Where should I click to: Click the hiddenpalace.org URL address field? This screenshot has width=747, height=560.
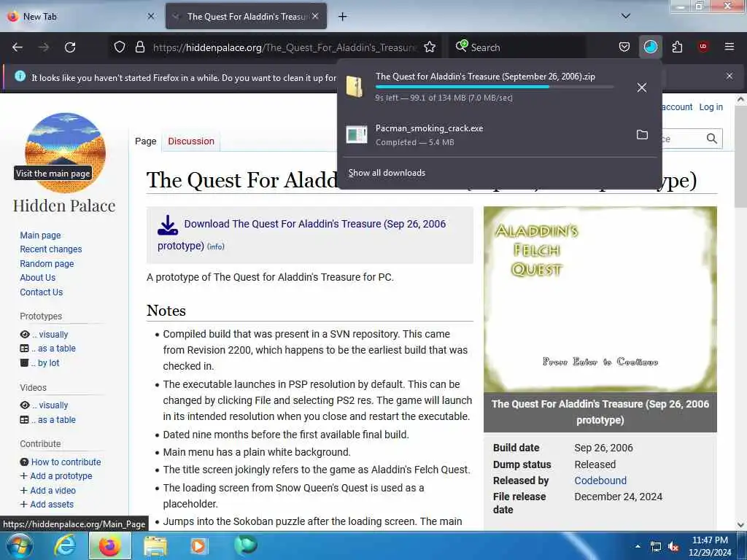pyautogui.click(x=285, y=47)
